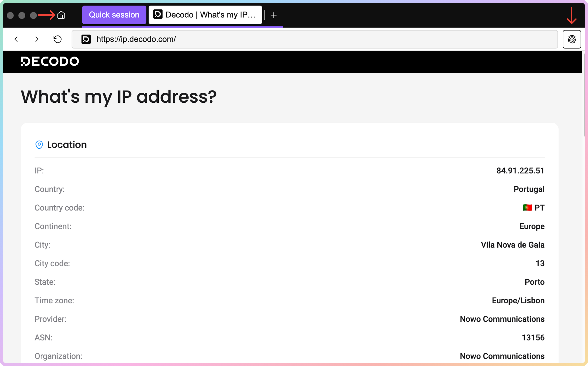The width and height of the screenshot is (588, 366).
Task: Click the Decodo favicon in the address bar
Action: (86, 39)
